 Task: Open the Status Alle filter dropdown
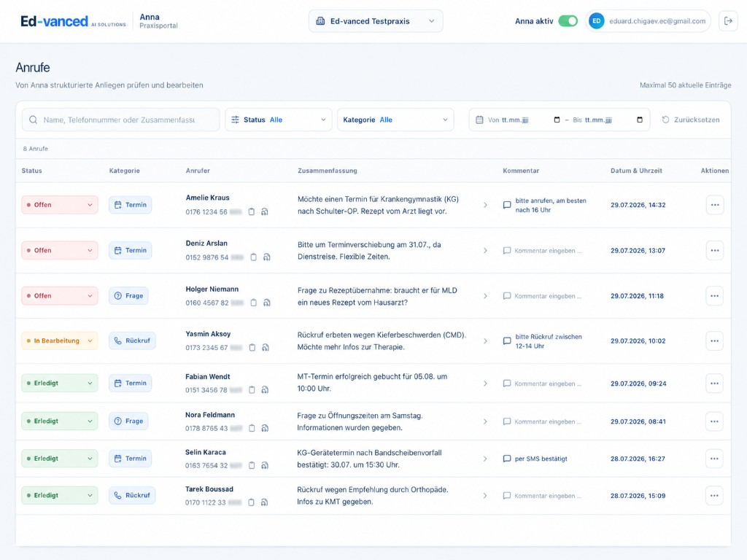279,120
